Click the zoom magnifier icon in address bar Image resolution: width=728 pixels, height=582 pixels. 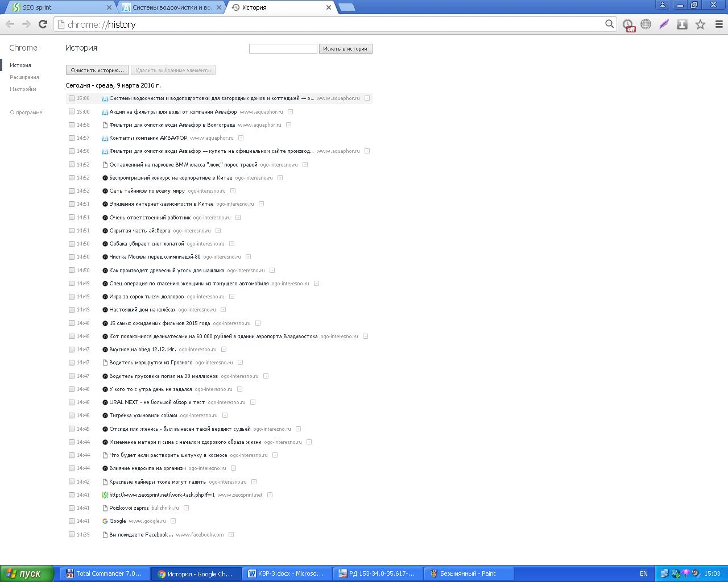609,24
